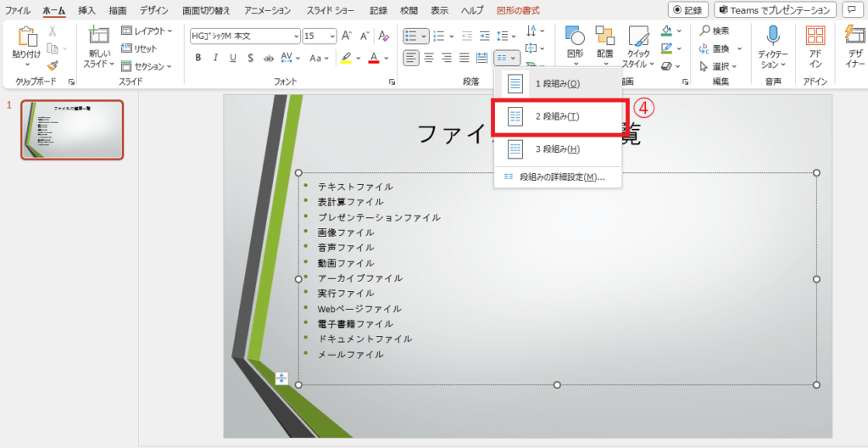Align text right
868x448 pixels.
447,58
